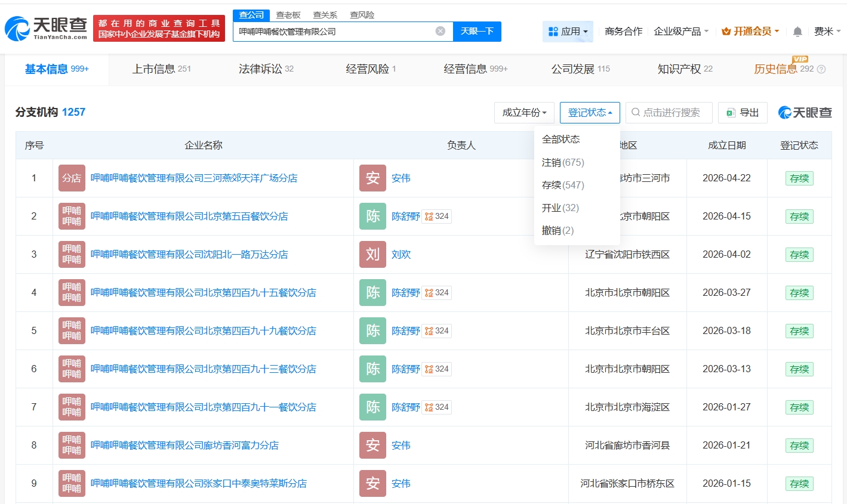This screenshot has width=847, height=504.
Task: Click 安伟's avatar icon in row one
Action: point(372,178)
